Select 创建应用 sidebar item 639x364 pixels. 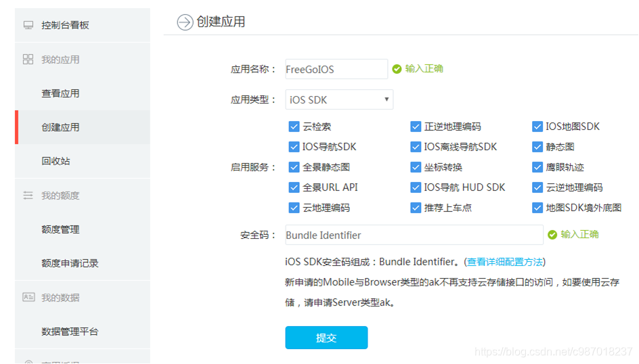[x=83, y=127]
